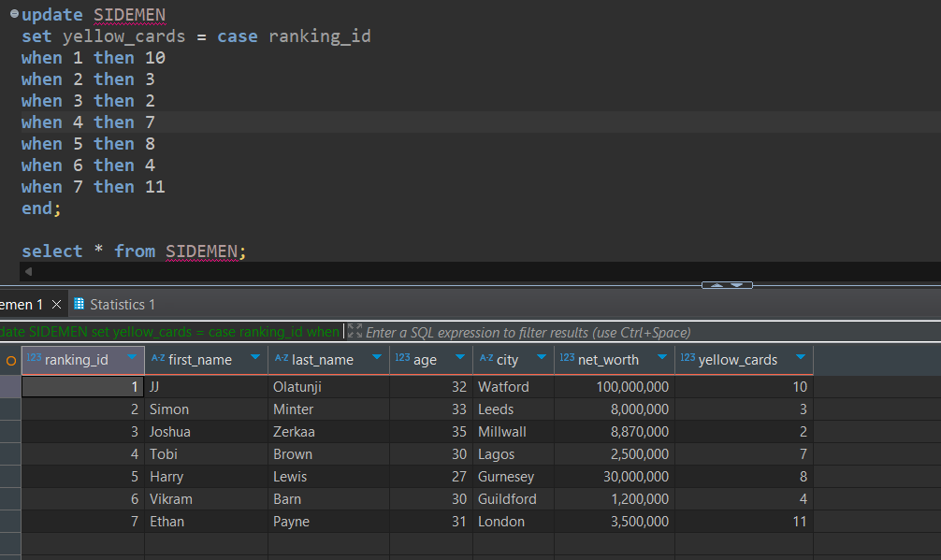Screen dimensions: 941x560
Task: Click SIDEMEN in the update statement
Action: click(x=130, y=14)
